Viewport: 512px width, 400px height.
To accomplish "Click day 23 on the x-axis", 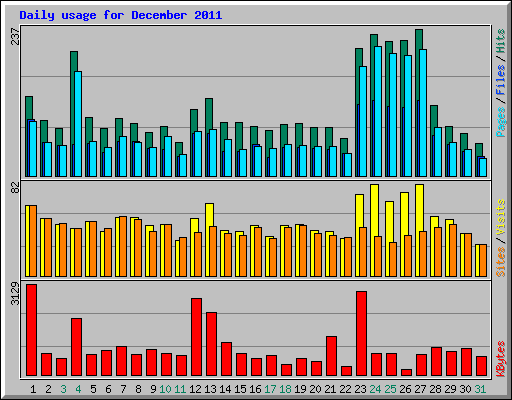I will click(360, 389).
